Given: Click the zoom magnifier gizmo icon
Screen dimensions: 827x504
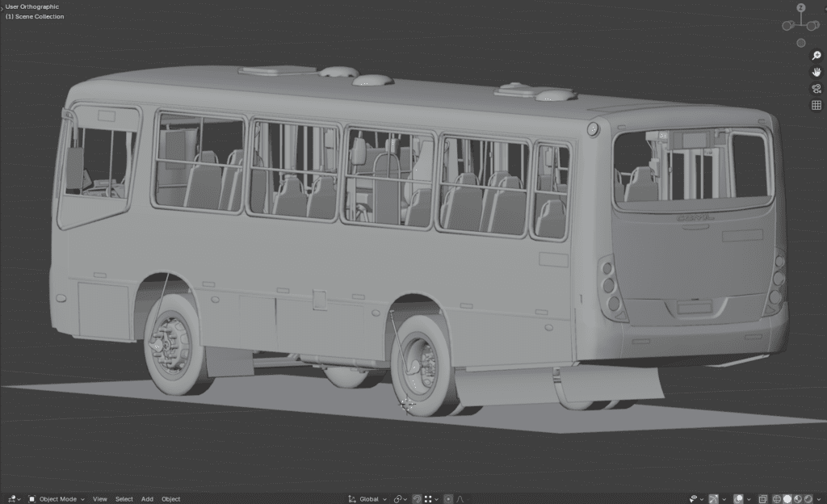Looking at the screenshot, I should (x=817, y=56).
